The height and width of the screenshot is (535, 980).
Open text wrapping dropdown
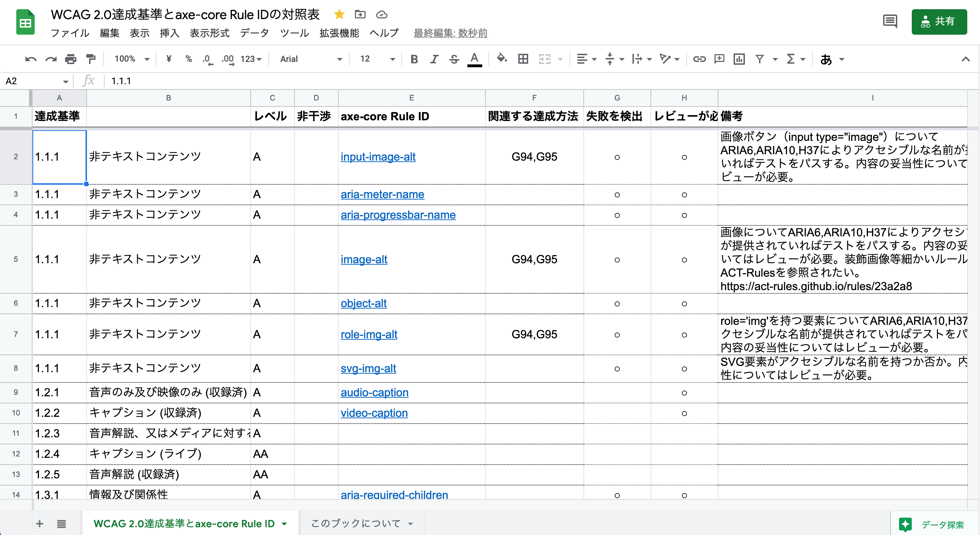pyautogui.click(x=642, y=59)
